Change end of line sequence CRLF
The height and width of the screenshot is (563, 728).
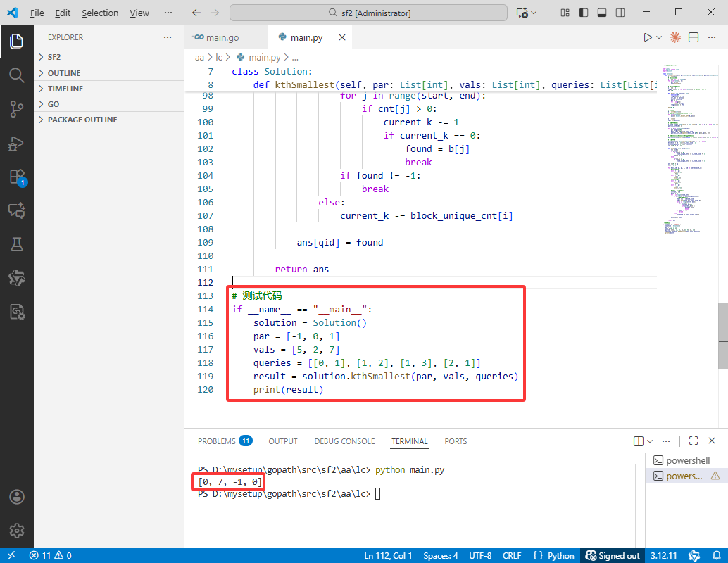pyautogui.click(x=512, y=555)
